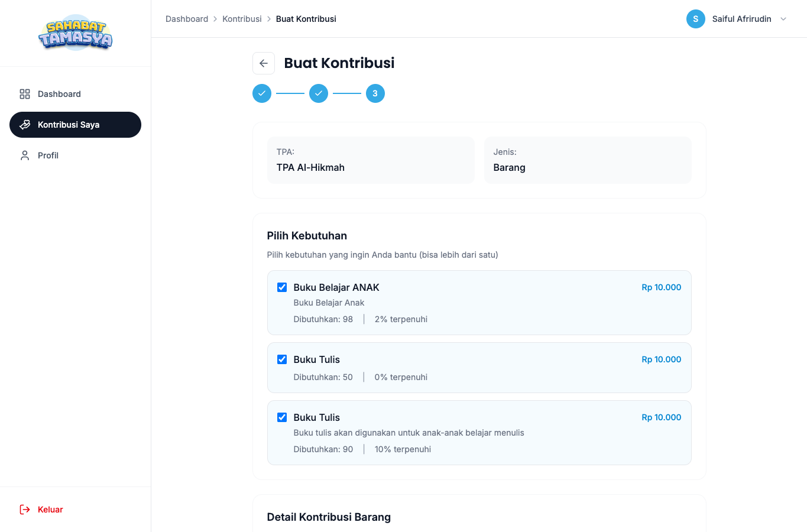The width and height of the screenshot is (807, 532).
Task: Click the step 3 circle indicator
Action: pos(375,93)
